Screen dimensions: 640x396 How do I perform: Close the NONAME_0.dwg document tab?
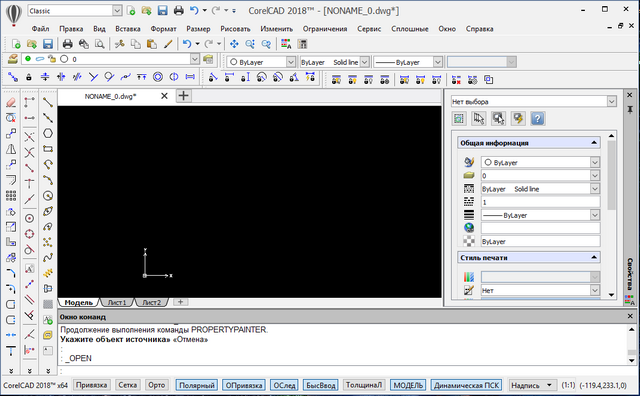click(x=164, y=96)
